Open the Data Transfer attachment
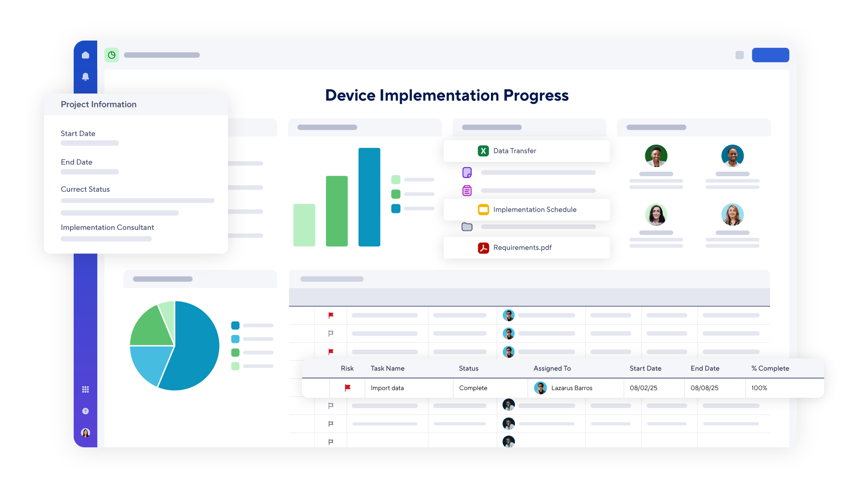 pyautogui.click(x=514, y=150)
